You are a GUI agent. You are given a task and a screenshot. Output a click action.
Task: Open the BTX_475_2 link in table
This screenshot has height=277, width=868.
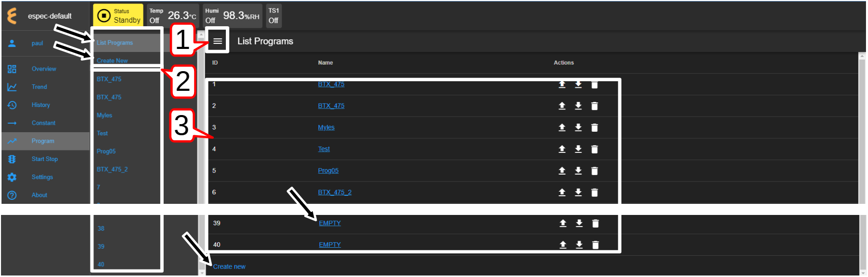coord(334,192)
